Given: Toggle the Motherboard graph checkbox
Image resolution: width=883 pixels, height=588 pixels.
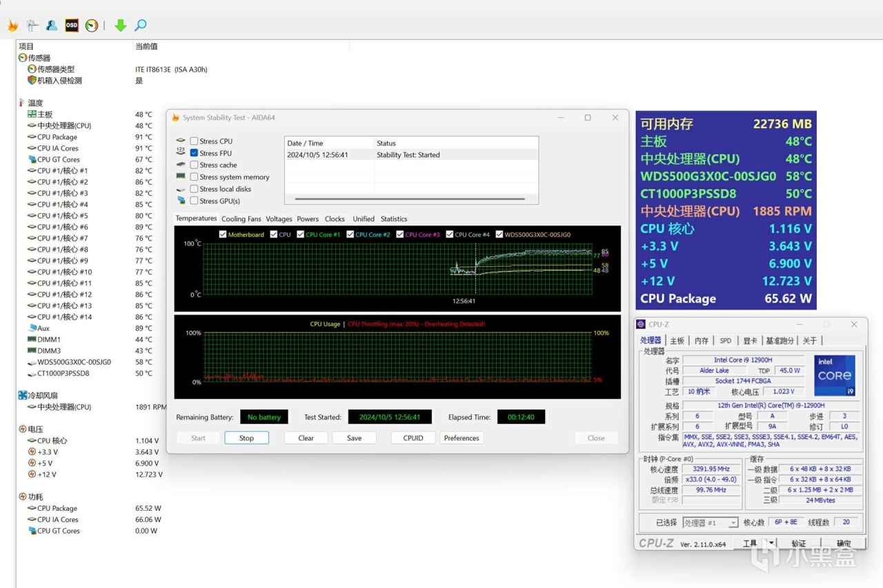Looking at the screenshot, I should click(223, 234).
